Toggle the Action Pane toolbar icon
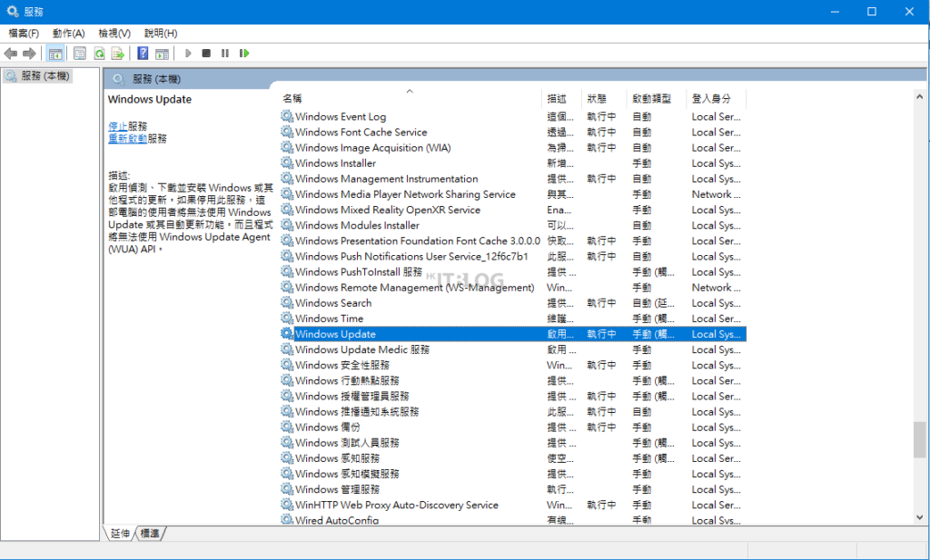Viewport: 930px width, 560px height. click(x=162, y=54)
